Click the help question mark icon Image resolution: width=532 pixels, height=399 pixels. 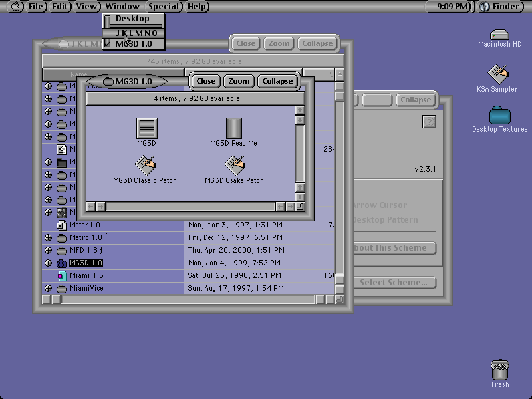[x=429, y=122]
